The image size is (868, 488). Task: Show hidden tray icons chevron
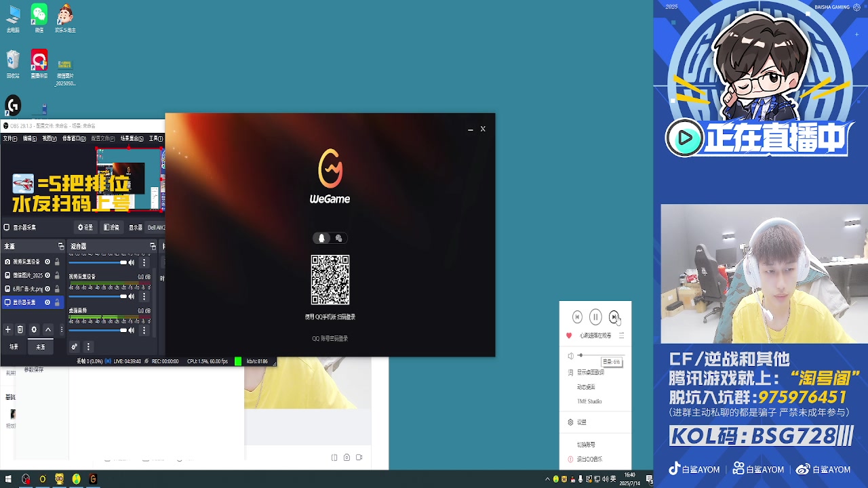548,479
